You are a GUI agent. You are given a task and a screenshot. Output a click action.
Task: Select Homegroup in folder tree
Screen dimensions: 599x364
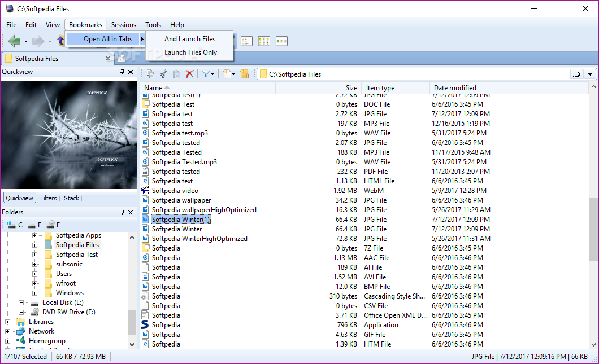[47, 341]
